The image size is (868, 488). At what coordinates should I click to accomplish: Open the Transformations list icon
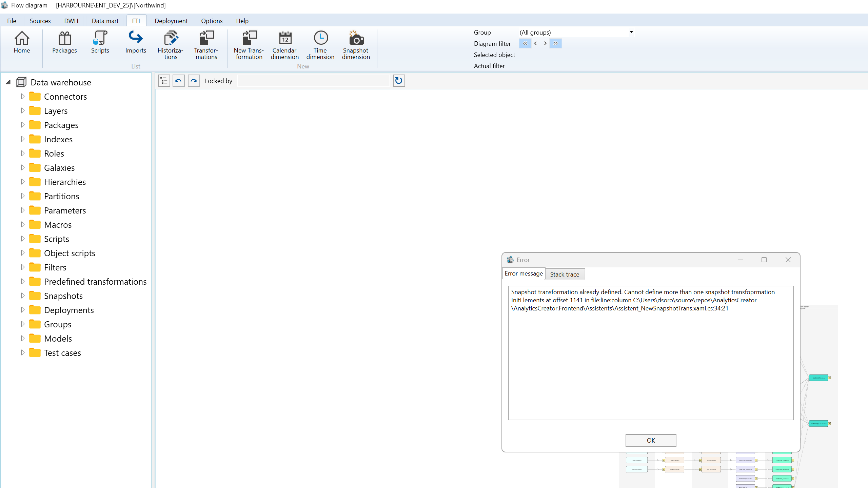coord(206,45)
